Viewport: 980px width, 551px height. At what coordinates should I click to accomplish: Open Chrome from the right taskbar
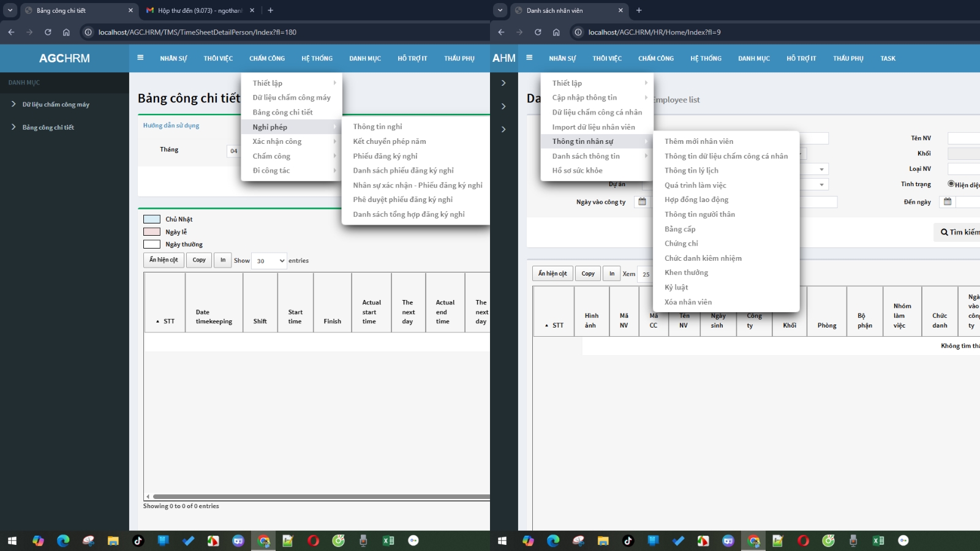753,541
